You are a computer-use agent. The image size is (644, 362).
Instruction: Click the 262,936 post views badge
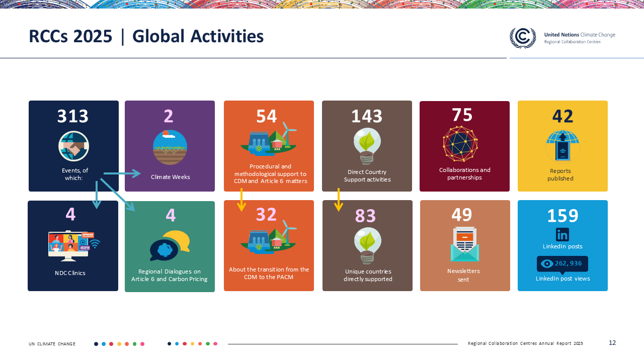point(562,264)
